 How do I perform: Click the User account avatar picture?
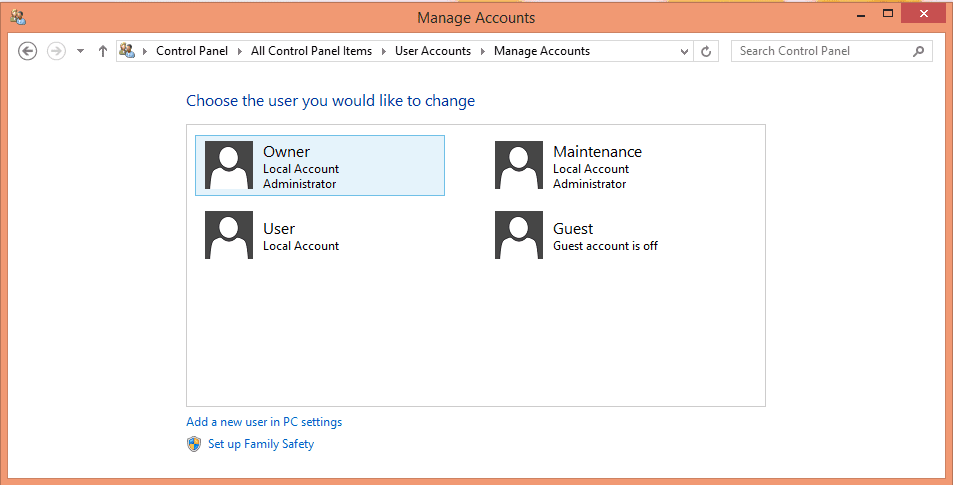click(229, 235)
